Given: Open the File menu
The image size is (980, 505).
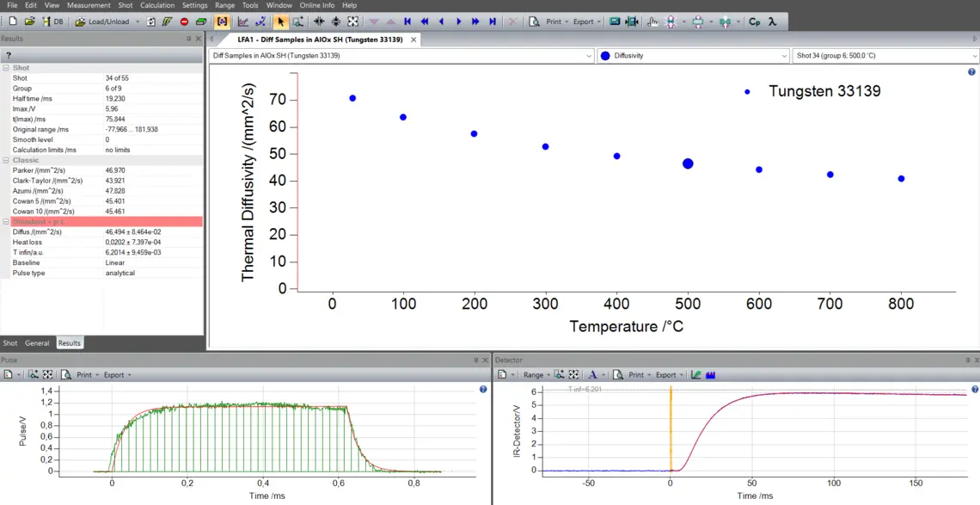Looking at the screenshot, I should pyautogui.click(x=13, y=5).
